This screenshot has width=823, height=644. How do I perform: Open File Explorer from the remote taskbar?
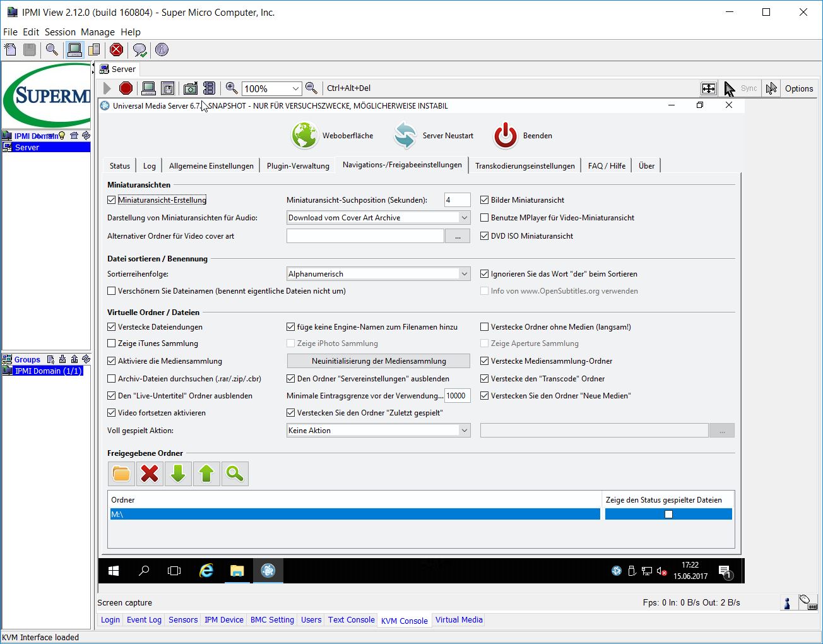(x=237, y=571)
